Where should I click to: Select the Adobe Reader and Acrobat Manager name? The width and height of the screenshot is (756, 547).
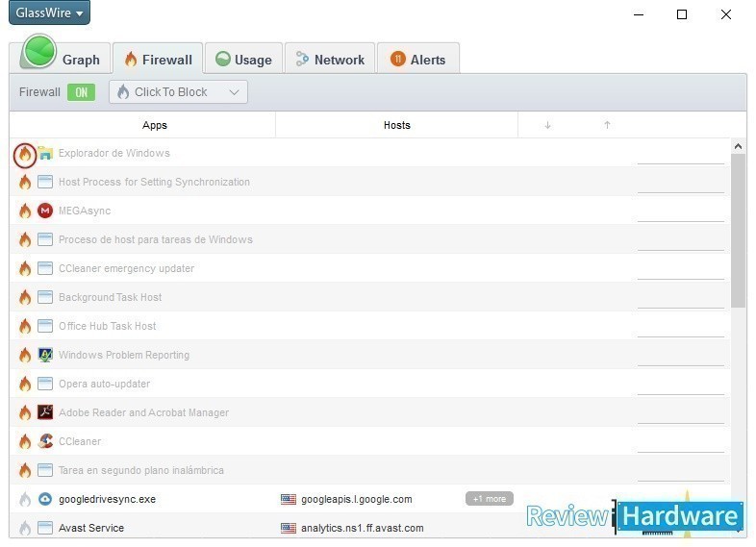(143, 413)
